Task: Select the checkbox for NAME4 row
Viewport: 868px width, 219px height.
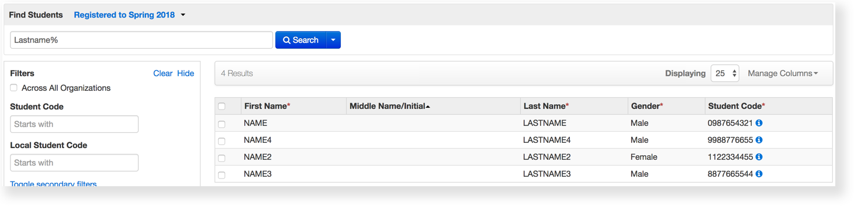Action: click(222, 141)
